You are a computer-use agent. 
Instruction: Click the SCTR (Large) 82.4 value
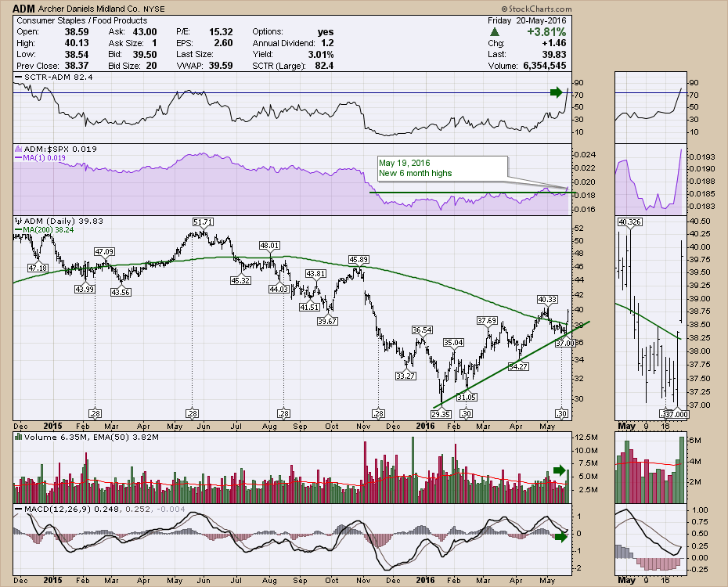324,66
